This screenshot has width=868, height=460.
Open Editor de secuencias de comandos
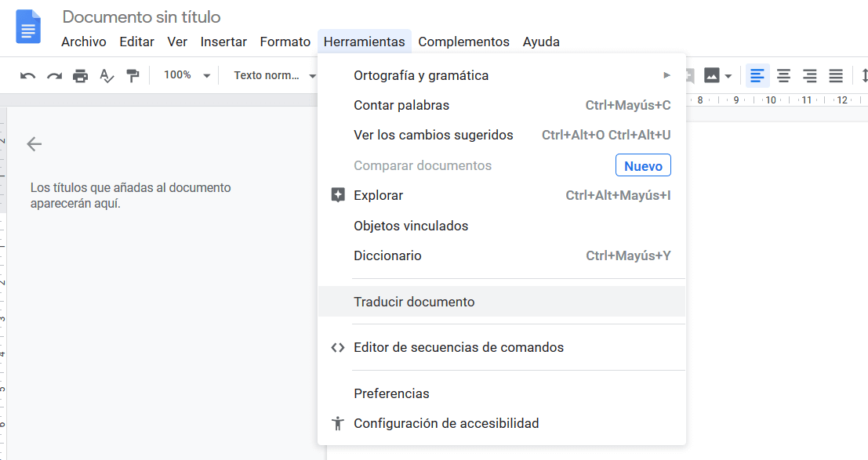click(x=502, y=348)
